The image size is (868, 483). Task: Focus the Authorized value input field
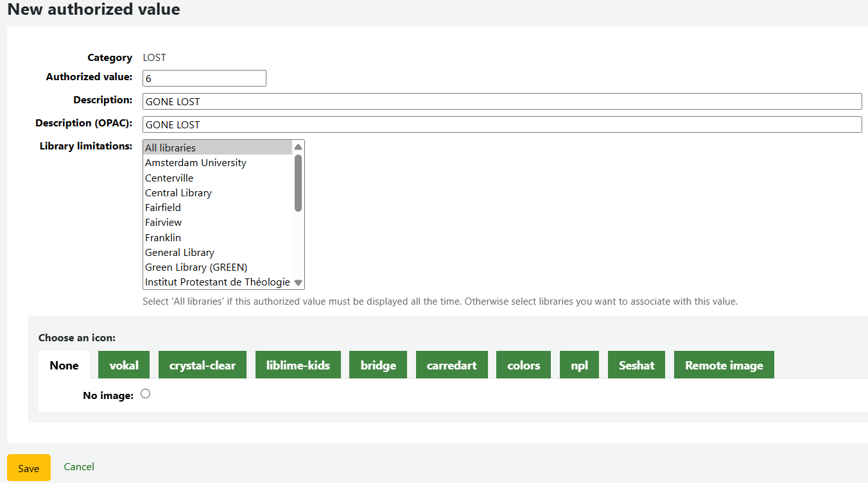pyautogui.click(x=204, y=78)
